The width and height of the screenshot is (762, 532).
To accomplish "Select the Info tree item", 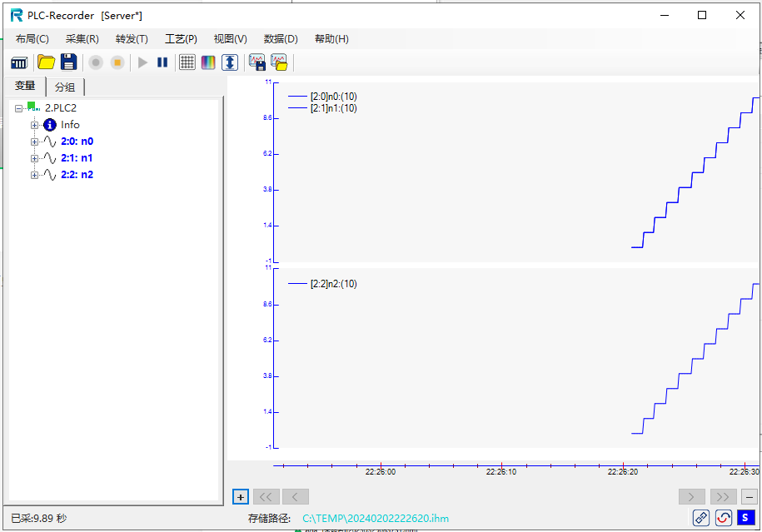I will (x=70, y=125).
